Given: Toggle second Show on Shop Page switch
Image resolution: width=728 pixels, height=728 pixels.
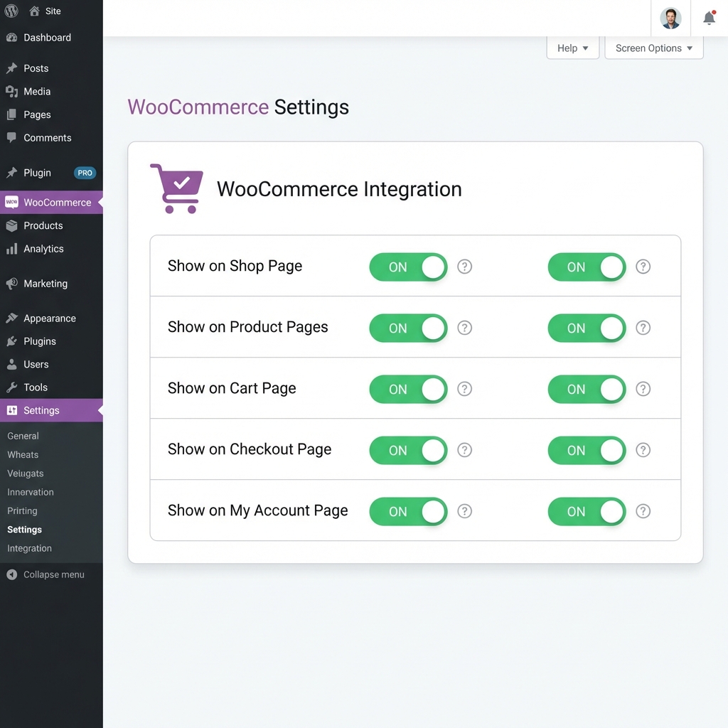Looking at the screenshot, I should [x=587, y=267].
